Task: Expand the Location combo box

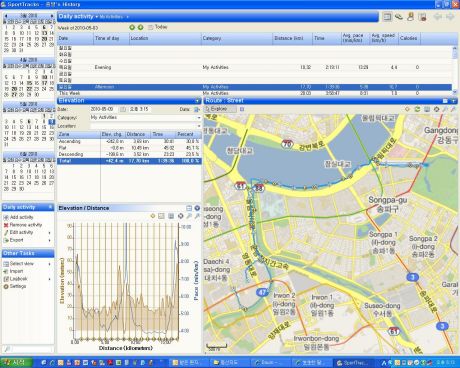Action: coord(199,126)
